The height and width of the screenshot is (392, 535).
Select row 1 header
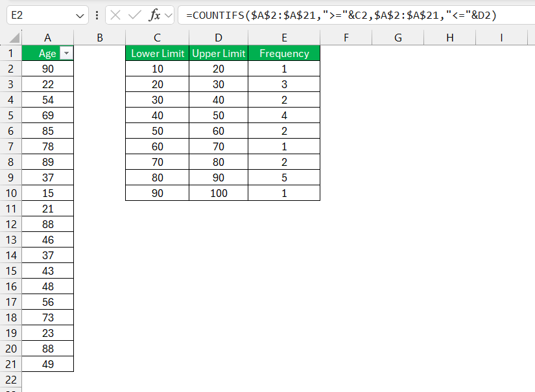[x=11, y=53]
